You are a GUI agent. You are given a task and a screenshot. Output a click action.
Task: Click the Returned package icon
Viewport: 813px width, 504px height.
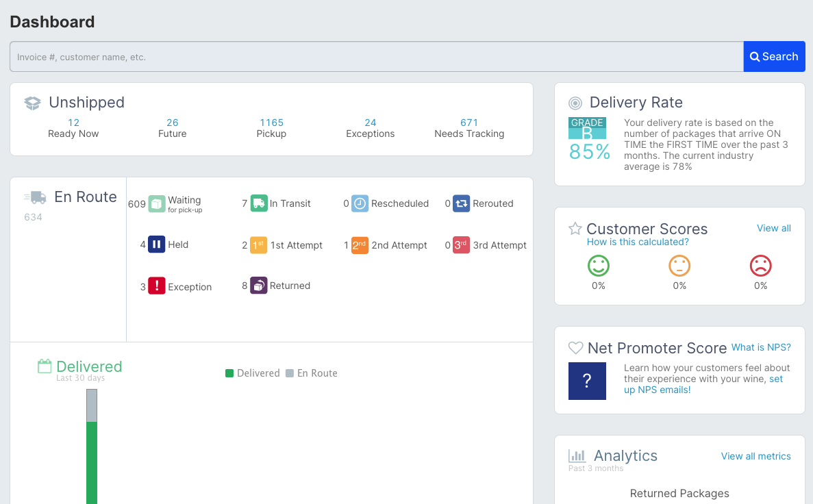tap(259, 286)
